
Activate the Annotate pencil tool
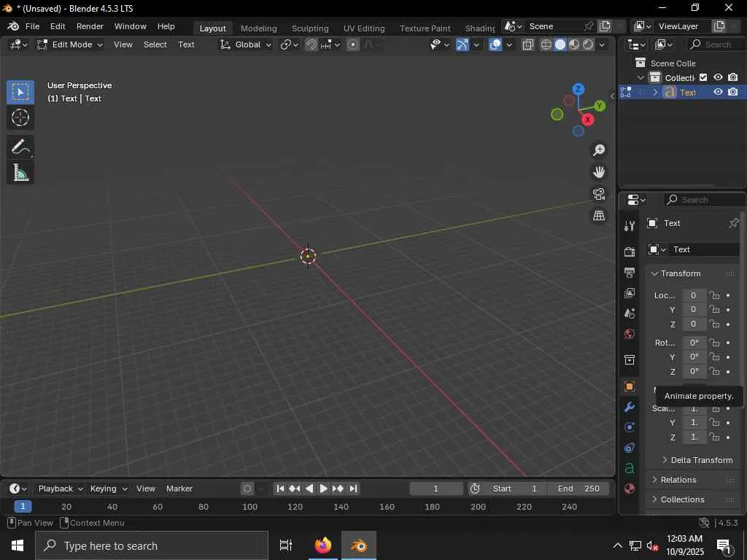20,147
